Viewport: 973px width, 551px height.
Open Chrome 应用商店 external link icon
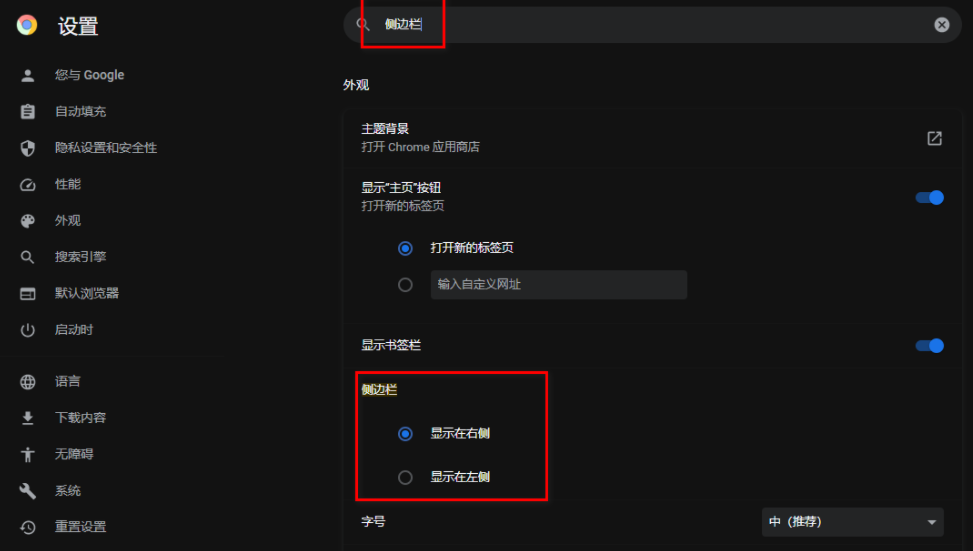point(935,138)
